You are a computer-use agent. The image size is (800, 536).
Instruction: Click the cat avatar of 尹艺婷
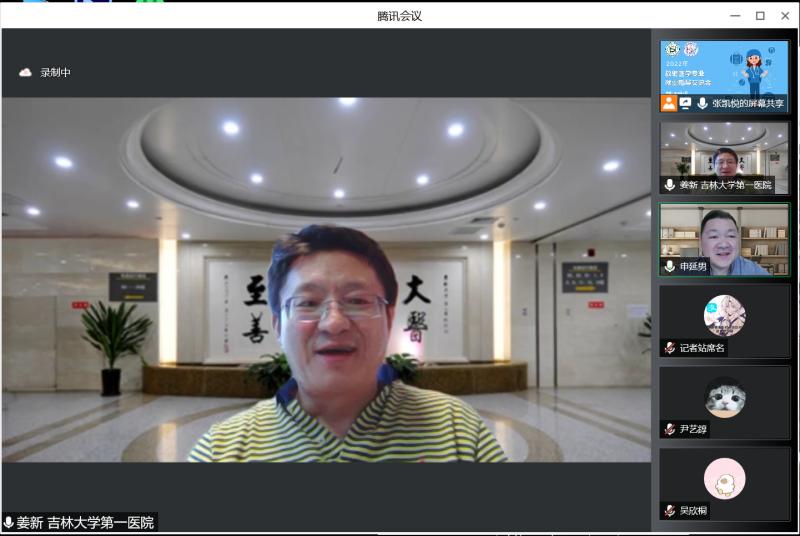[724, 397]
